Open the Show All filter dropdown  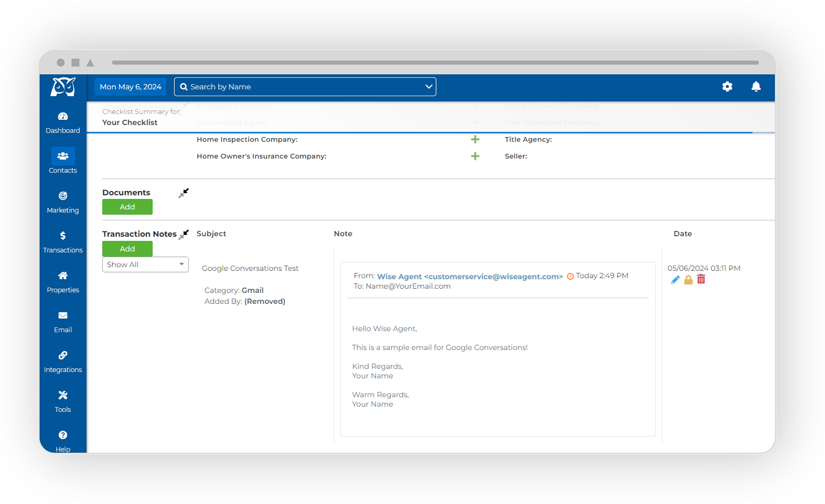[145, 265]
